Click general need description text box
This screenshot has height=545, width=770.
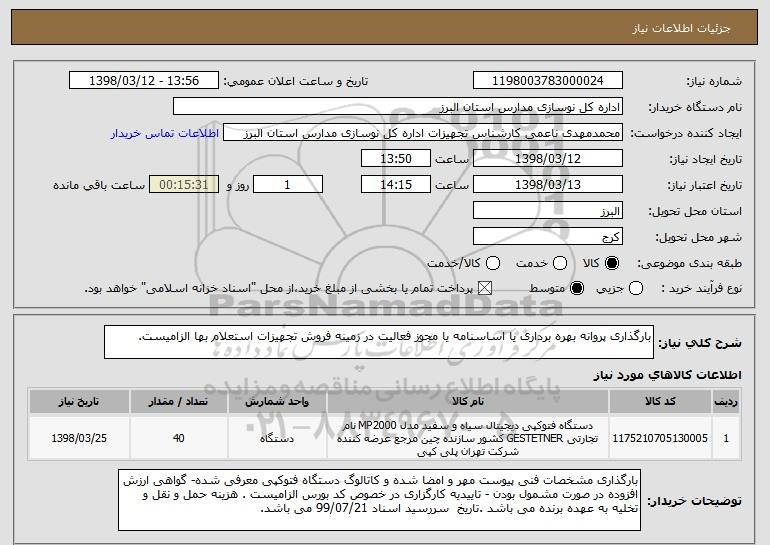click(x=379, y=342)
